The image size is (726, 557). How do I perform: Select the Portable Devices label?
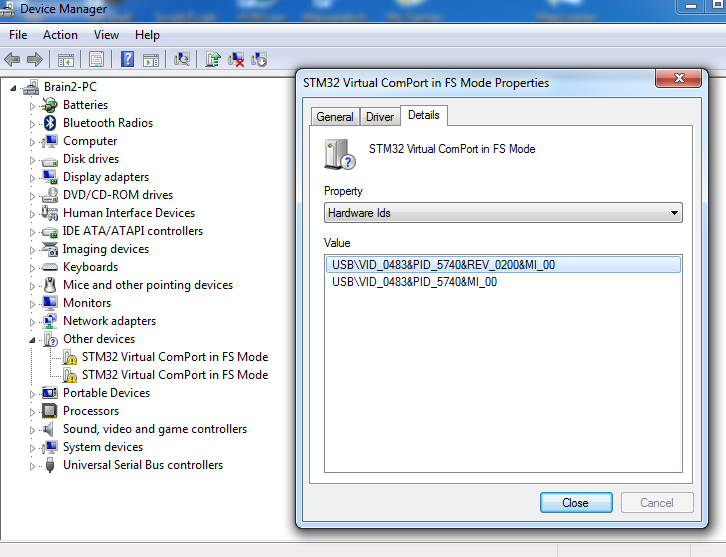tap(106, 393)
